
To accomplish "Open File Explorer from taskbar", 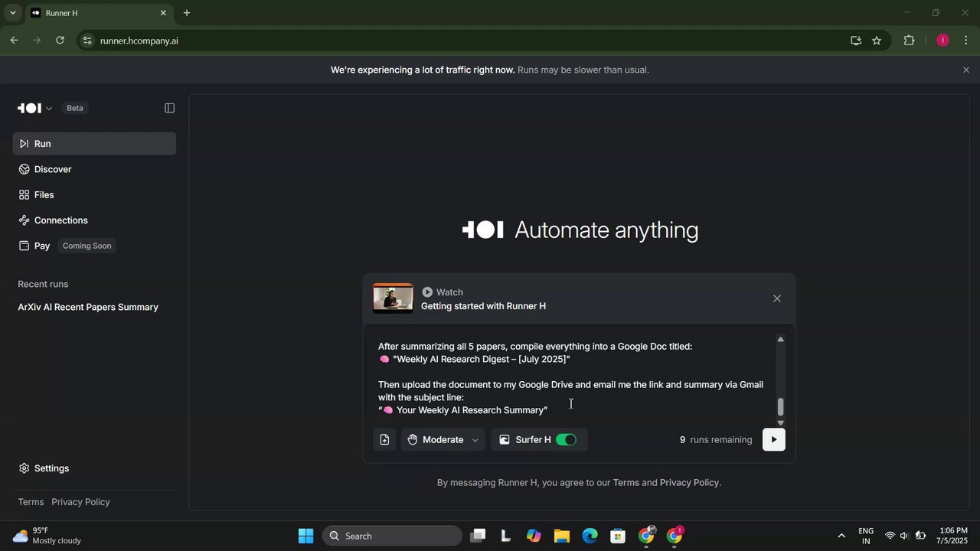I will point(562,536).
